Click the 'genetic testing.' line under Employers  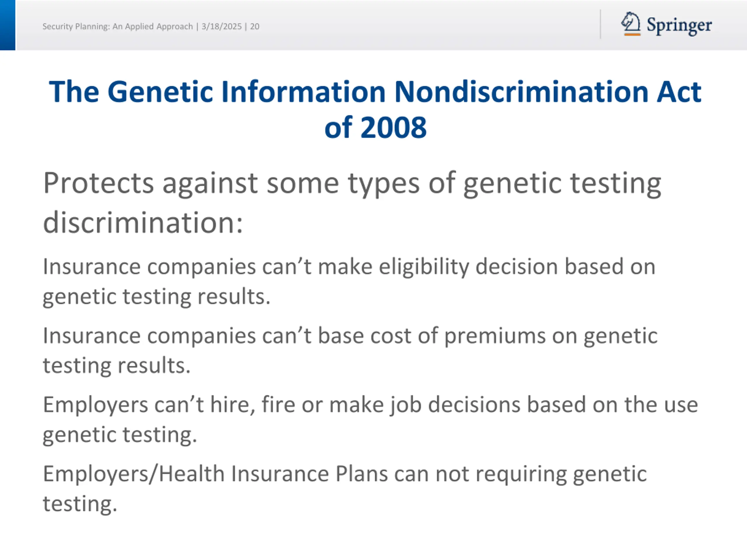tap(120, 434)
